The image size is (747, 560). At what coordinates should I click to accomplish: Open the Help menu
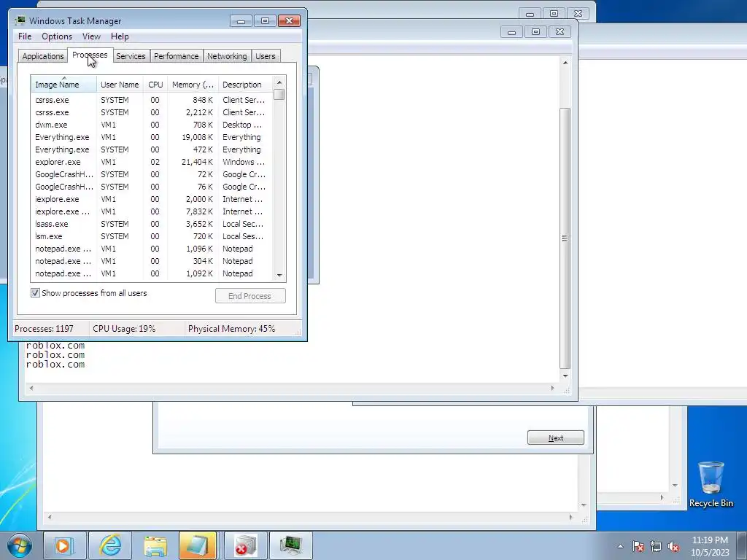(120, 36)
